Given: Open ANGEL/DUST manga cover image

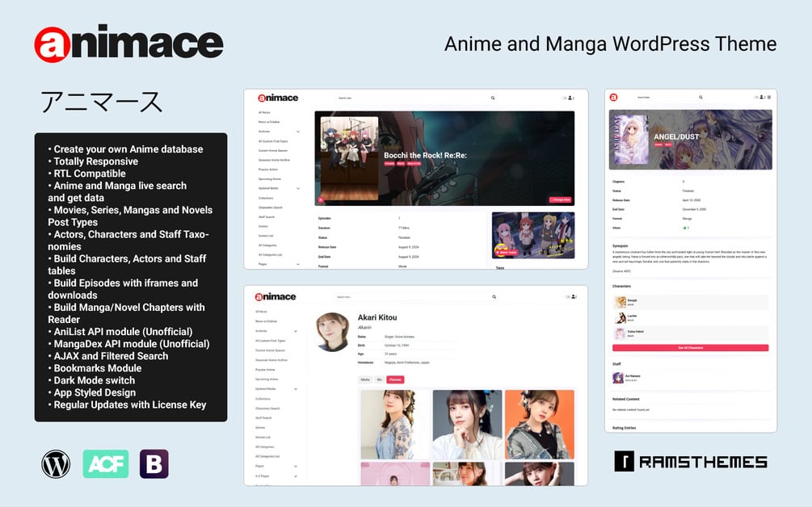Looking at the screenshot, I should [631, 140].
